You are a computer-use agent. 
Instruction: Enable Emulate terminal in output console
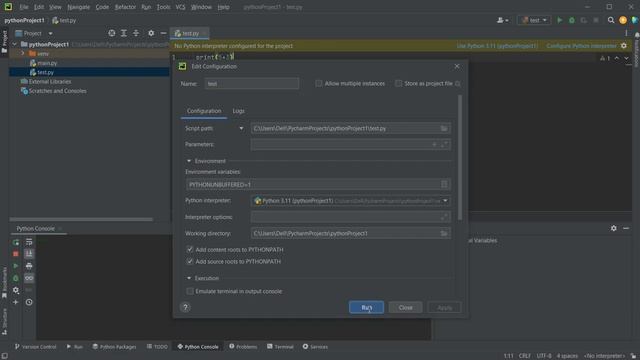tap(190, 291)
